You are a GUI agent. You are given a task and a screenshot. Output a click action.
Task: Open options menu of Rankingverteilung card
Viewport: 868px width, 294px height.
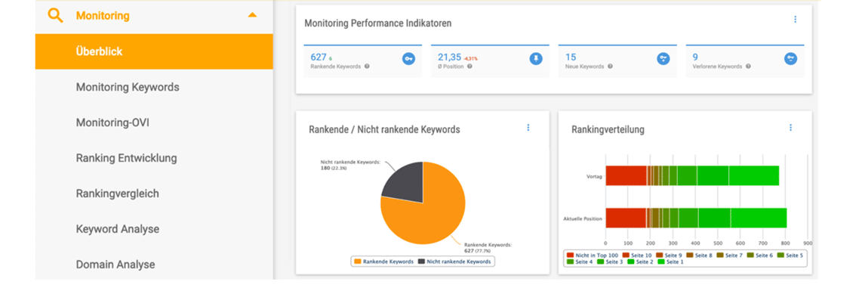[x=790, y=128]
